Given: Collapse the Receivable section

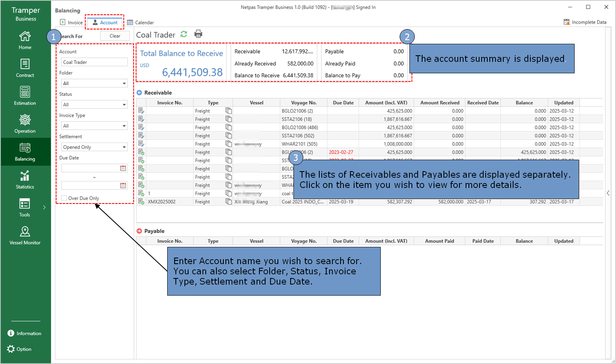Looking at the screenshot, I should click(139, 93).
